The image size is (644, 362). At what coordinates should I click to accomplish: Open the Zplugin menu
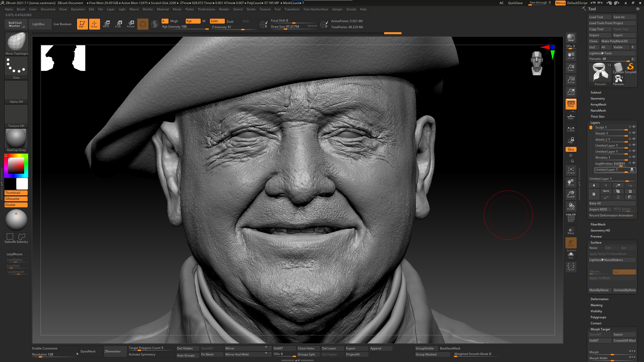click(x=337, y=9)
